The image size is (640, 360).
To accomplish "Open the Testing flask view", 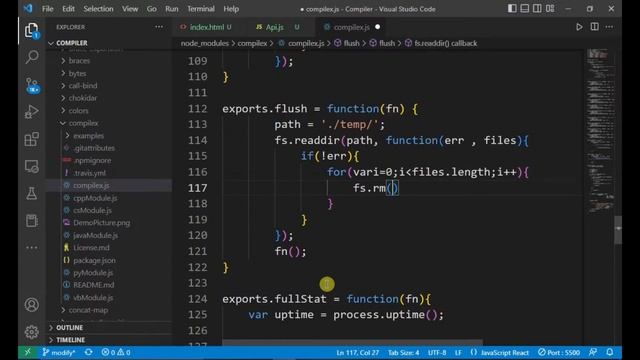I will click(32, 193).
